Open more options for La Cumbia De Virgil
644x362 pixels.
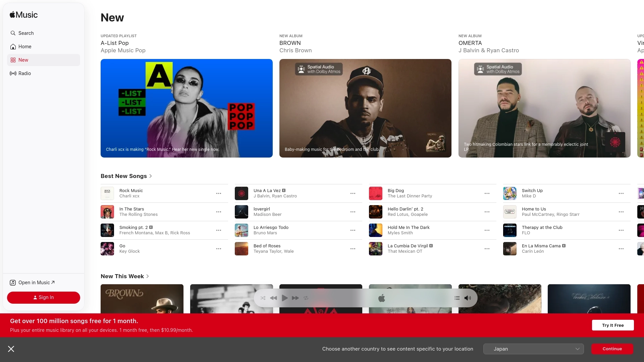[487, 249]
